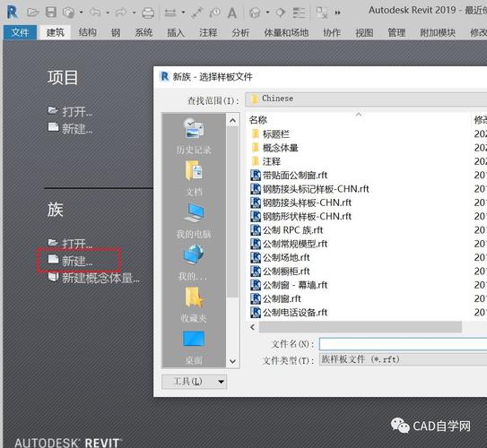Viewport: 487px width, 448px height.
Task: Select file 公制橱柜.rft
Action: pyautogui.click(x=280, y=271)
